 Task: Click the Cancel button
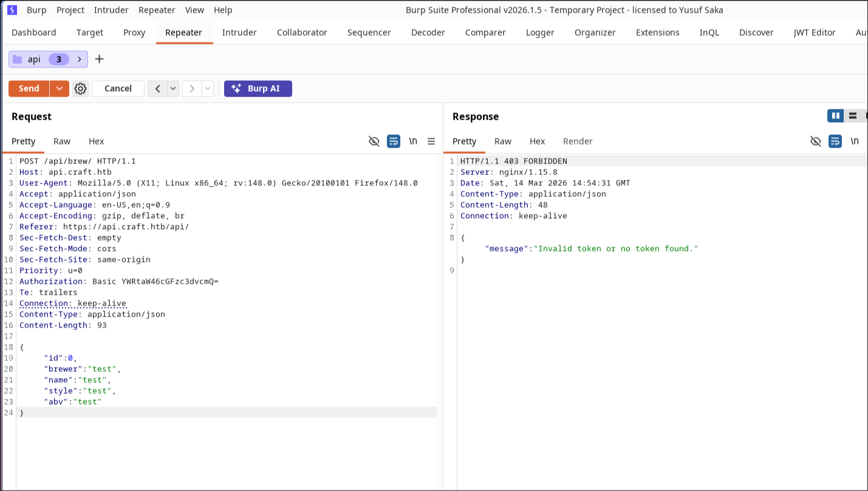click(118, 89)
